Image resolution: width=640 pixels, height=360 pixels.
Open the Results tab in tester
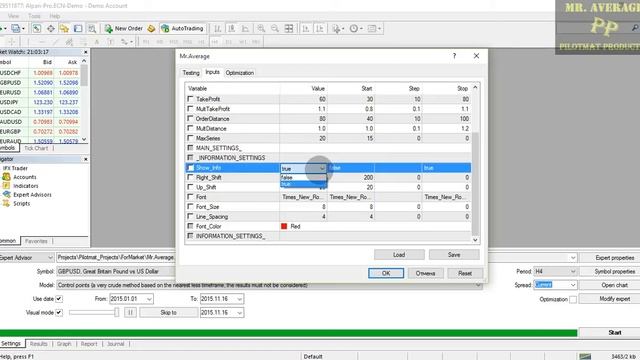[x=38, y=344]
